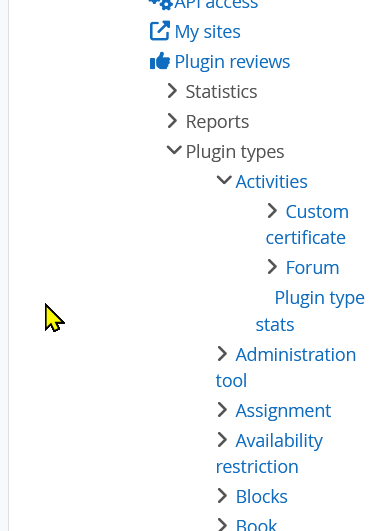Go to the Forum link
This screenshot has height=531, width=385.
click(312, 268)
